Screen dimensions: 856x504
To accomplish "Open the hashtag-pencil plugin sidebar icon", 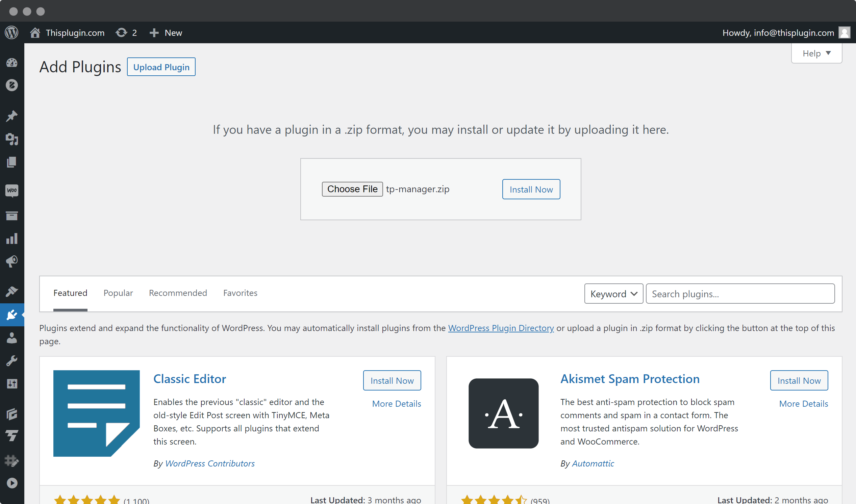I will tap(12, 460).
